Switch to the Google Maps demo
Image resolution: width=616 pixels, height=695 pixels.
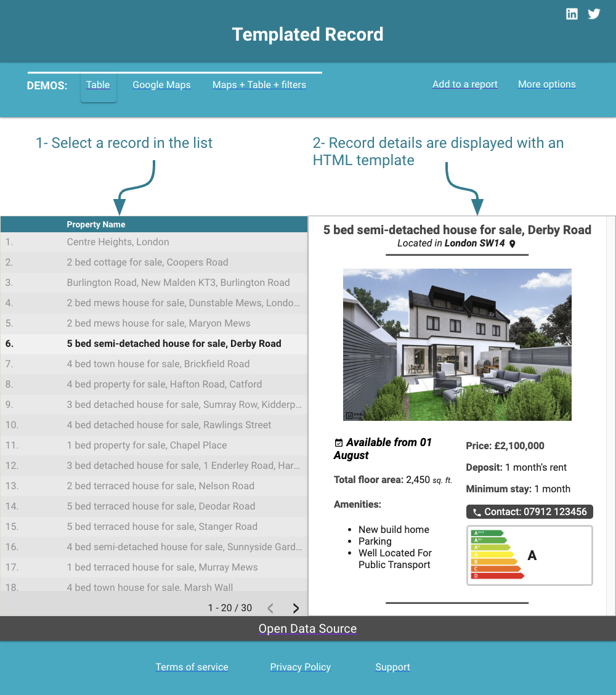coord(161,85)
